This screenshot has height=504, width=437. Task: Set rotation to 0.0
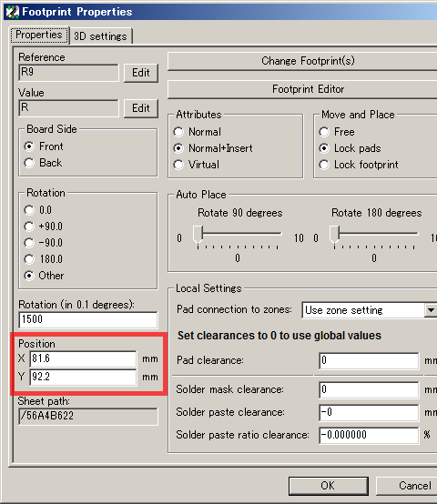coord(38,210)
